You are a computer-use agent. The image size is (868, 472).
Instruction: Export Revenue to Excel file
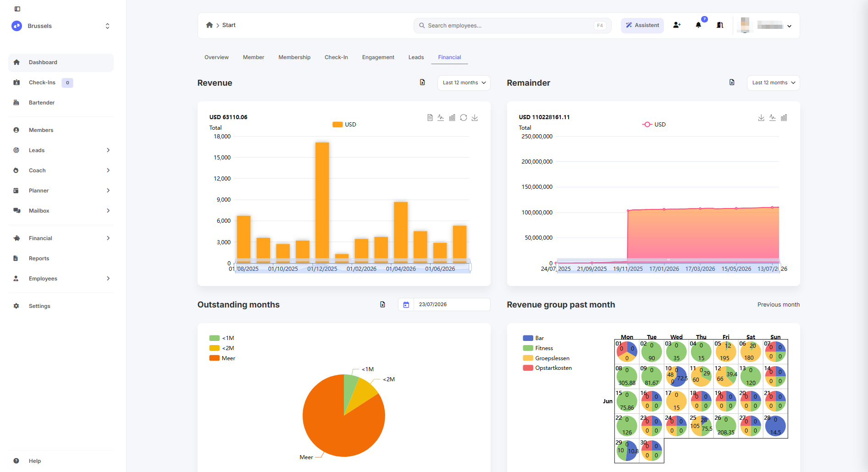pyautogui.click(x=422, y=82)
